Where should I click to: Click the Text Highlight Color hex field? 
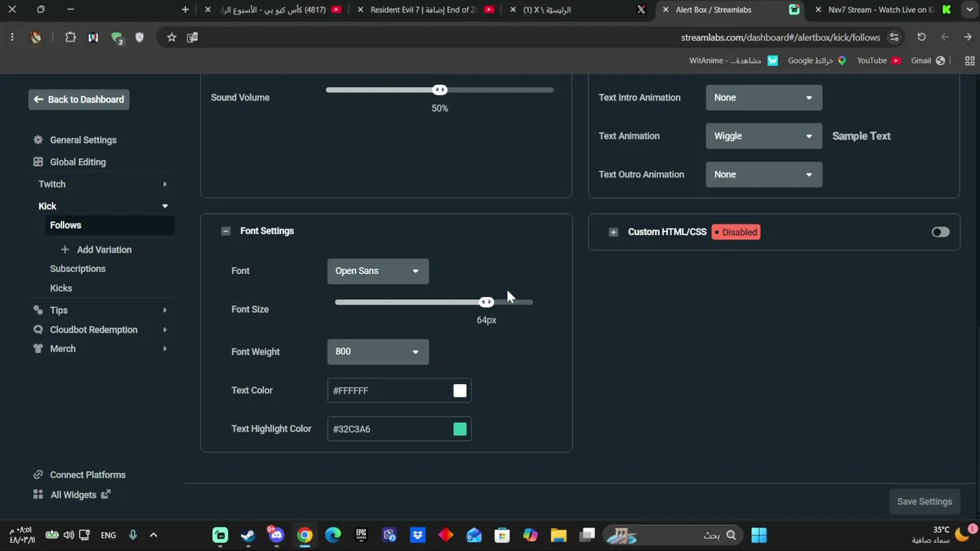coord(389,429)
